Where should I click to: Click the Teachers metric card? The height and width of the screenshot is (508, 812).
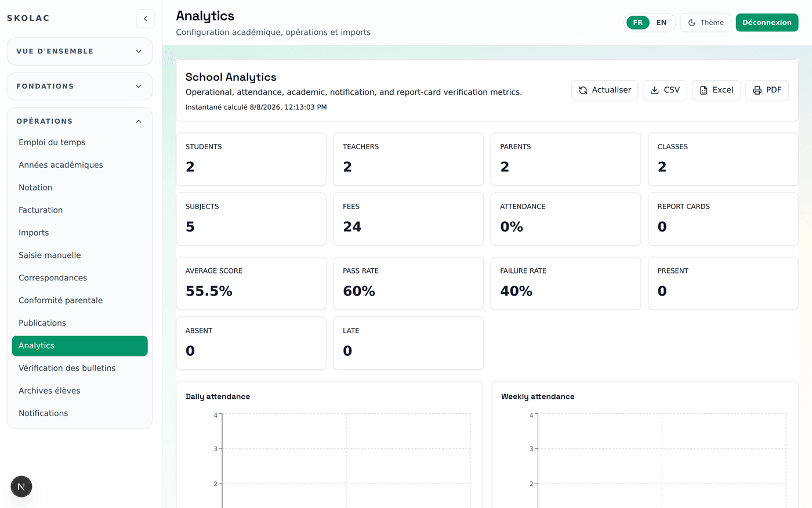pyautogui.click(x=408, y=159)
